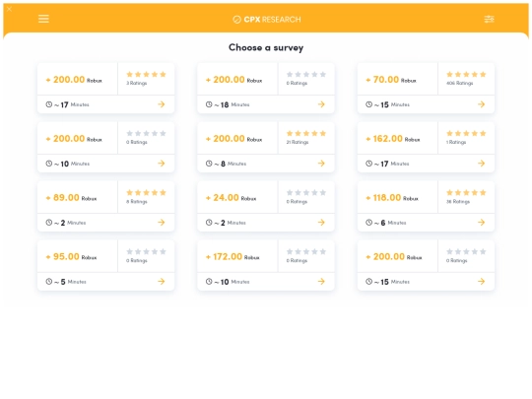Start the 200.00 Robux 15-minute survey arrow
The width and height of the screenshot is (532, 399).
(482, 281)
